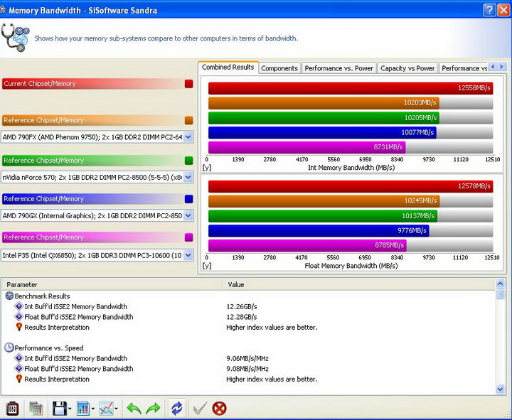Open the nVidia nForce 570 reference dropdown
This screenshot has height=420, width=512.
tap(188, 178)
